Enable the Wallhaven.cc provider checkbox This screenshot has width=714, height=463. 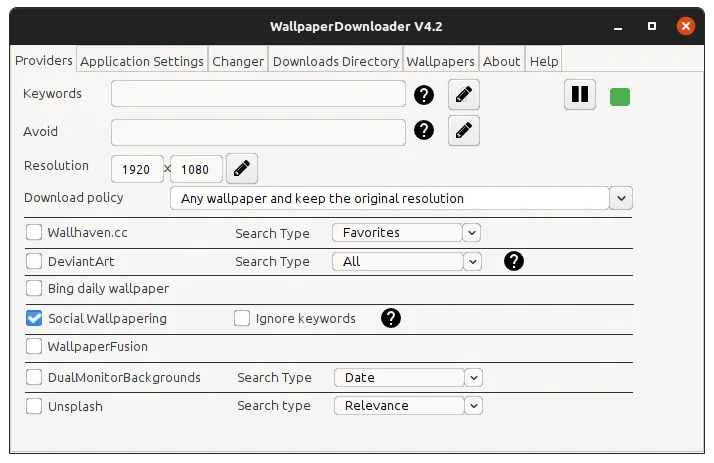point(34,232)
